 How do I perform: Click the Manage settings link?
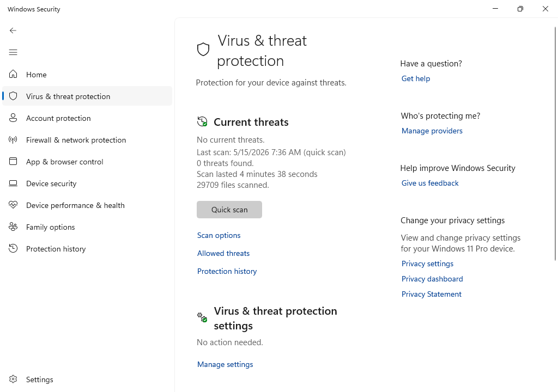[225, 364]
